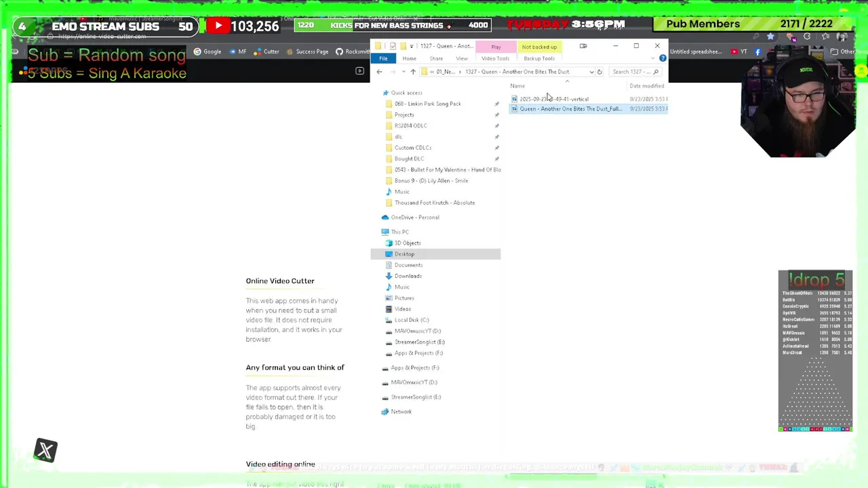Screen dimensions: 868x488
Task: Click the 3D Objects cube icon
Action: (x=389, y=243)
